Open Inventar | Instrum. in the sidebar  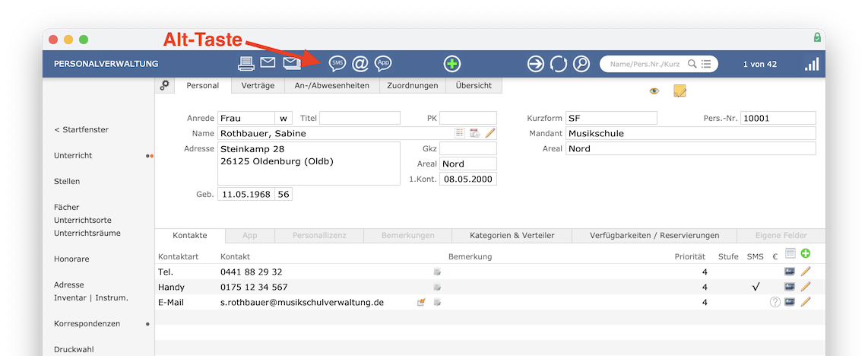tap(90, 297)
